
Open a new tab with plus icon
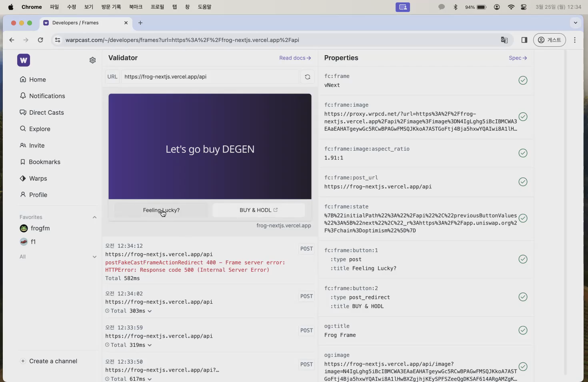pos(140,23)
